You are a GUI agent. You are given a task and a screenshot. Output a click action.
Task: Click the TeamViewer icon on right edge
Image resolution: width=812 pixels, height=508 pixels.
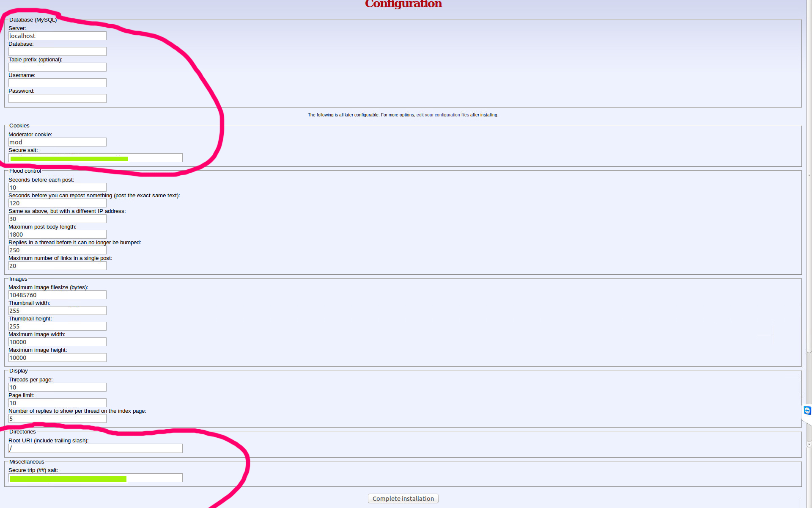[807, 410]
